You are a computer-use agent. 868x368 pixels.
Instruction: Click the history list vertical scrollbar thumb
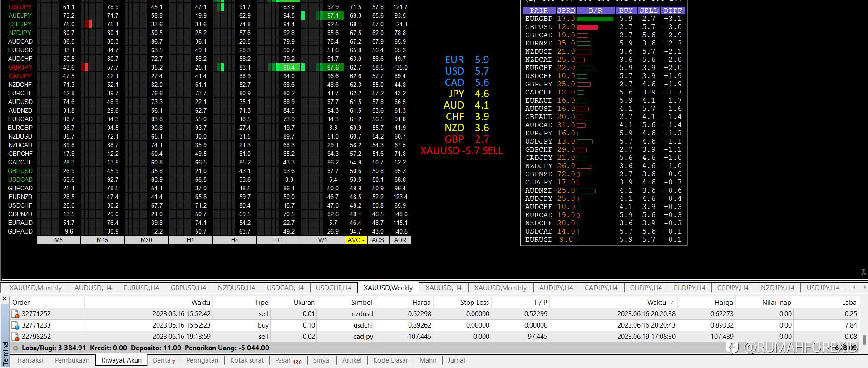pyautogui.click(x=864, y=340)
